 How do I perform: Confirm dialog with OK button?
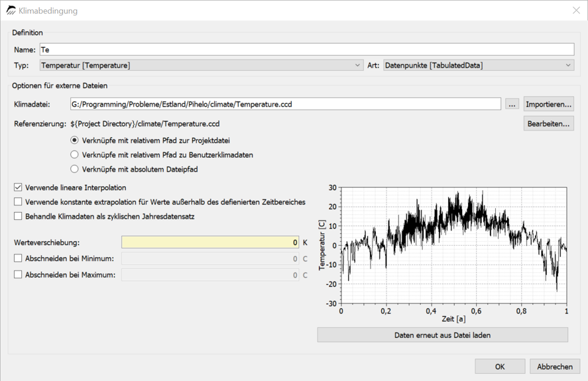[500, 366]
